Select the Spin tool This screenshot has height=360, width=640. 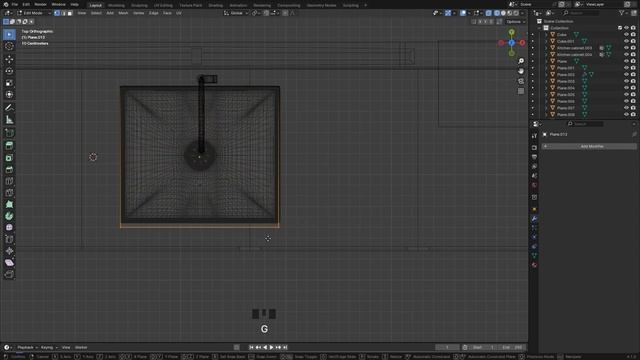[9, 216]
